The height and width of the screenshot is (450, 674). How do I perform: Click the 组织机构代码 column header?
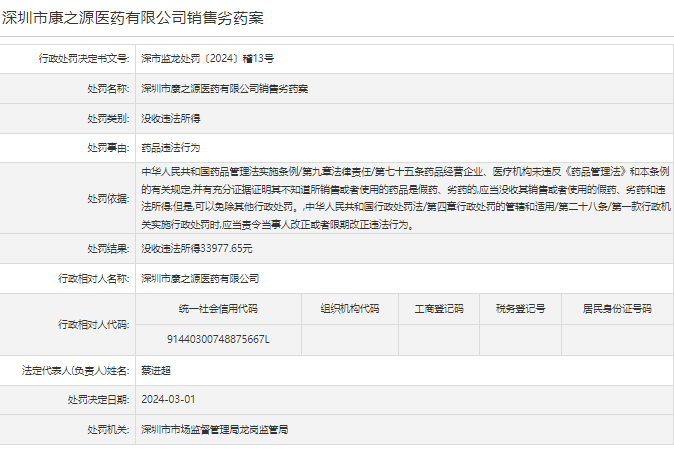[350, 309]
